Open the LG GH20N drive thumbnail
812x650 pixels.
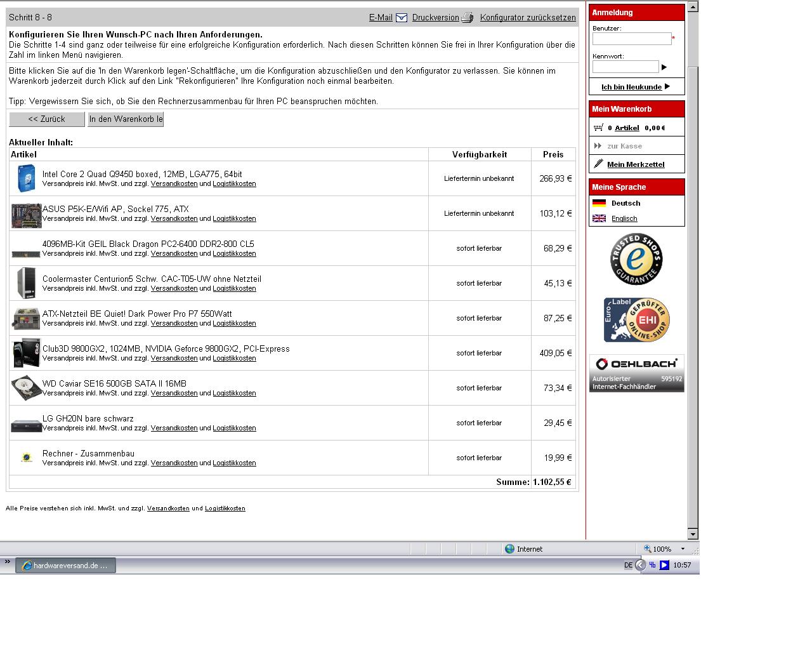click(x=26, y=425)
